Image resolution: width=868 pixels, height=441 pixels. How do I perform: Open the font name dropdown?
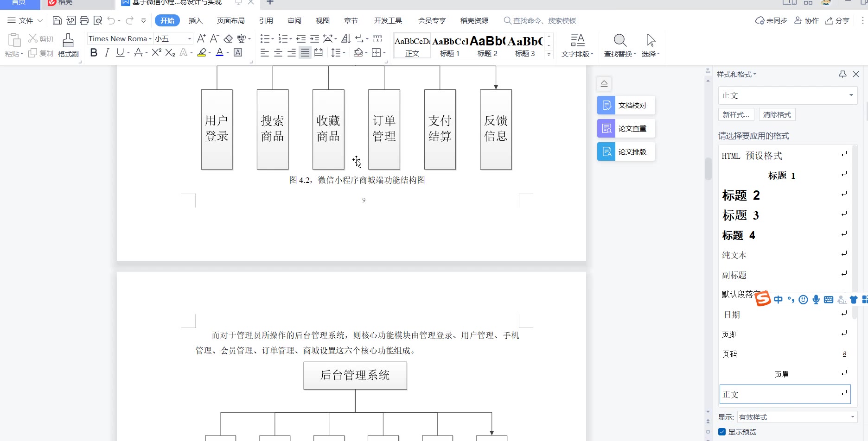click(x=150, y=39)
